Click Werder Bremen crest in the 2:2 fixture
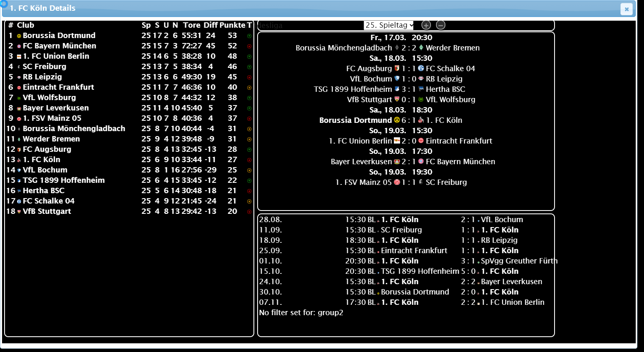This screenshot has height=352, width=644. pos(421,48)
